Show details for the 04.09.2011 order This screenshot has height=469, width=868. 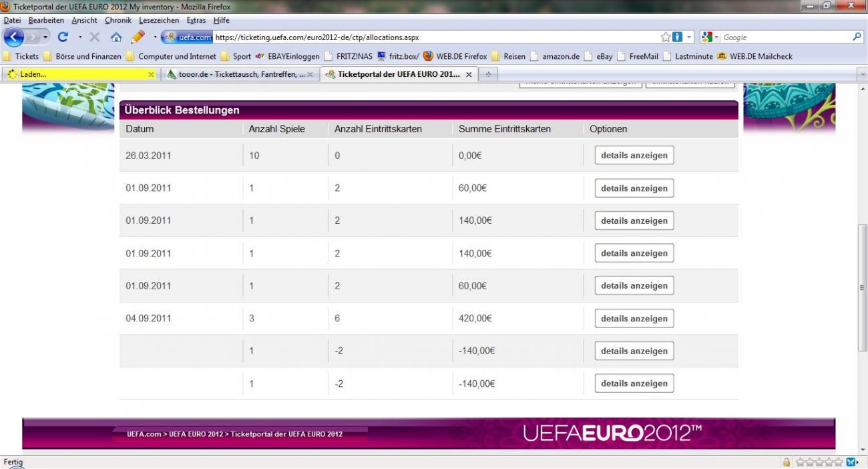point(634,319)
